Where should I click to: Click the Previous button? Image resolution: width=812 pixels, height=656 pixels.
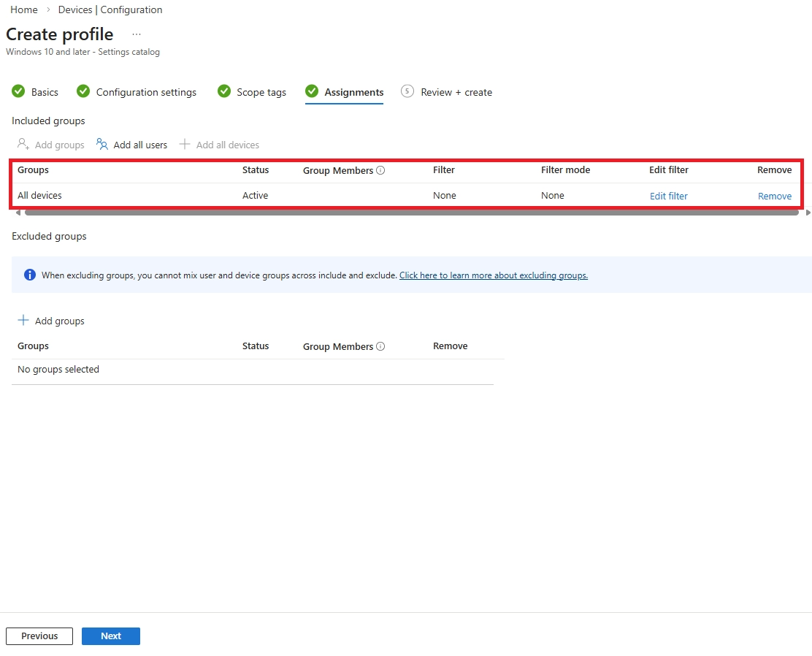point(39,636)
